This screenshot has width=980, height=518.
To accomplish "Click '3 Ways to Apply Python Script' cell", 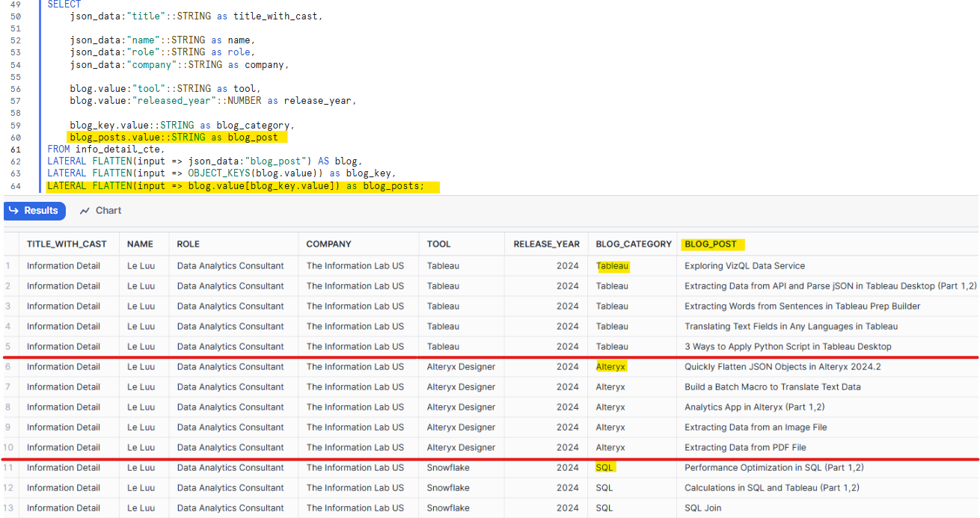I will click(x=788, y=347).
